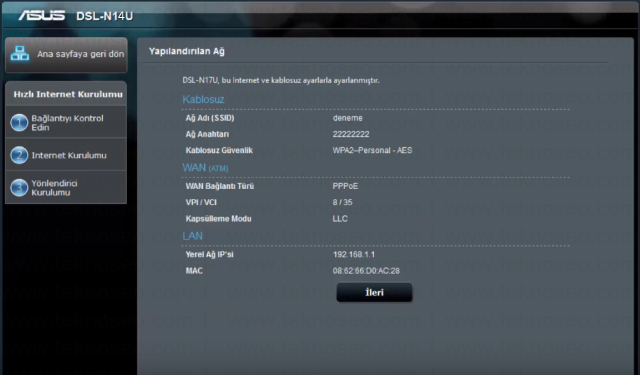Image resolution: width=640 pixels, height=375 pixels.
Task: Click the VPI / VCI label
Action: [201, 202]
